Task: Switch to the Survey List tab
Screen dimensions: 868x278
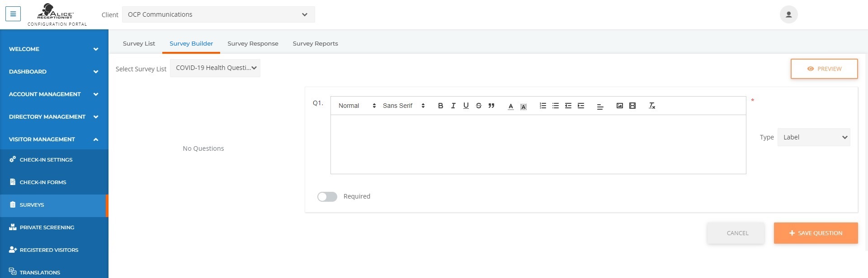Action: coord(139,44)
